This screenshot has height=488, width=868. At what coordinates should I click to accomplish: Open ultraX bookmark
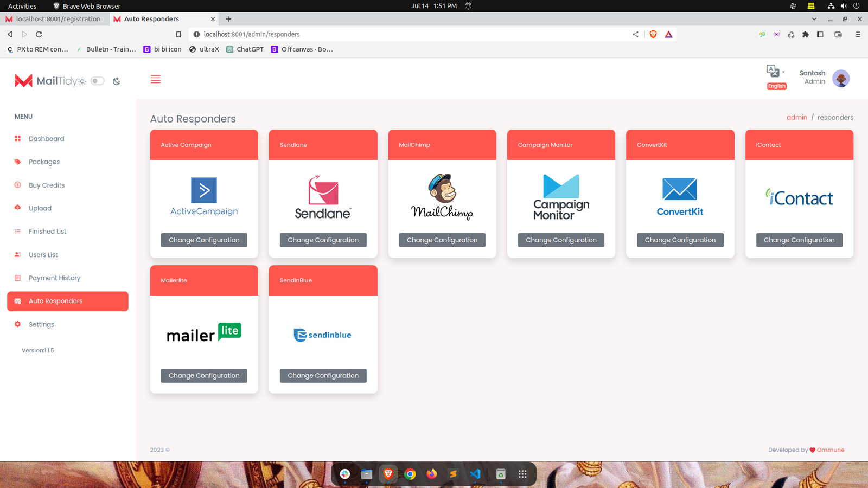204,49
